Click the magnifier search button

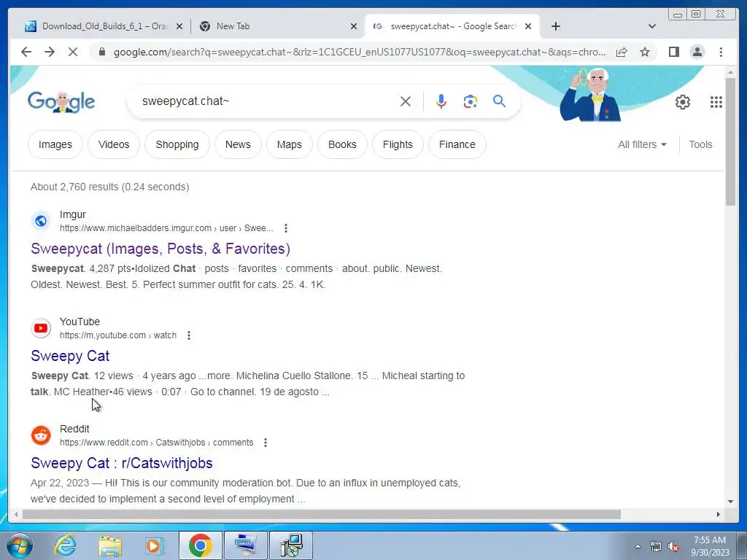click(x=499, y=101)
